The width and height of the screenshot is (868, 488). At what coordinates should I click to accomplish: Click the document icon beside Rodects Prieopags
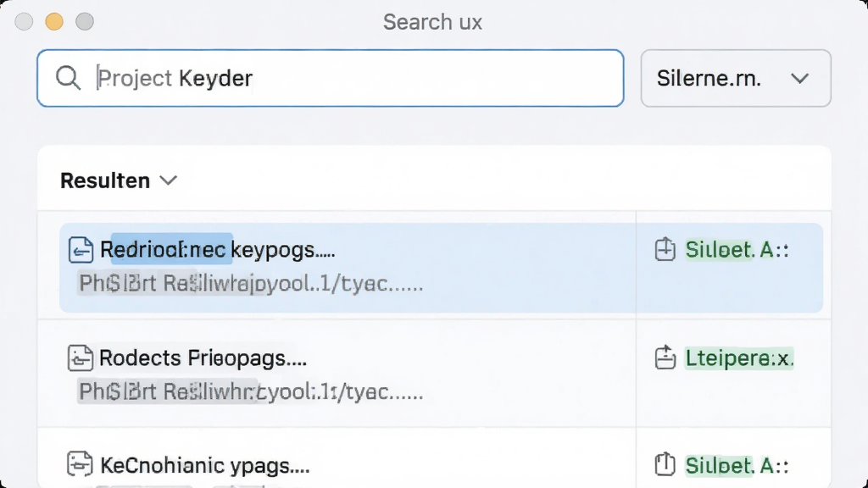[x=81, y=358]
